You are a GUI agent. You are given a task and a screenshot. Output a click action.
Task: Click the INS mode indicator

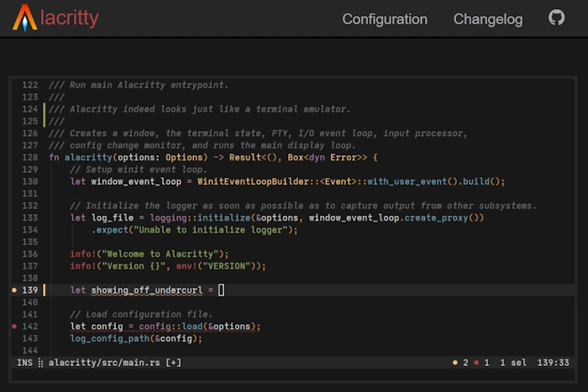click(x=24, y=363)
